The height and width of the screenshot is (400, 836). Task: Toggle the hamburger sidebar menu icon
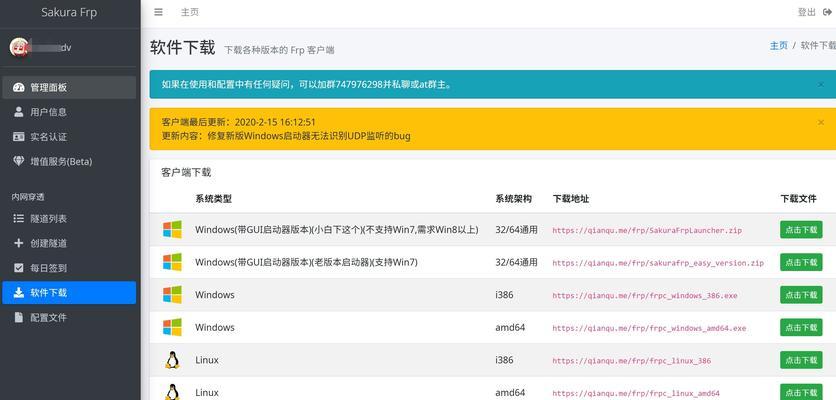click(158, 12)
